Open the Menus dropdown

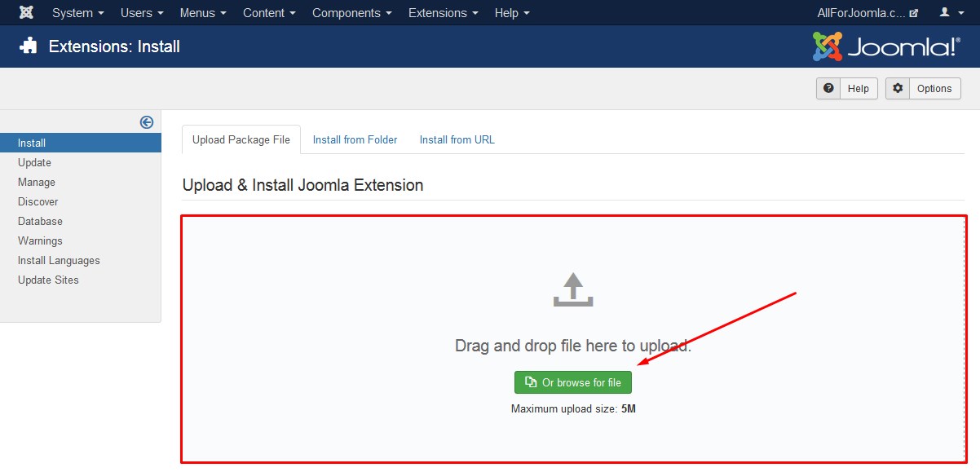[202, 13]
